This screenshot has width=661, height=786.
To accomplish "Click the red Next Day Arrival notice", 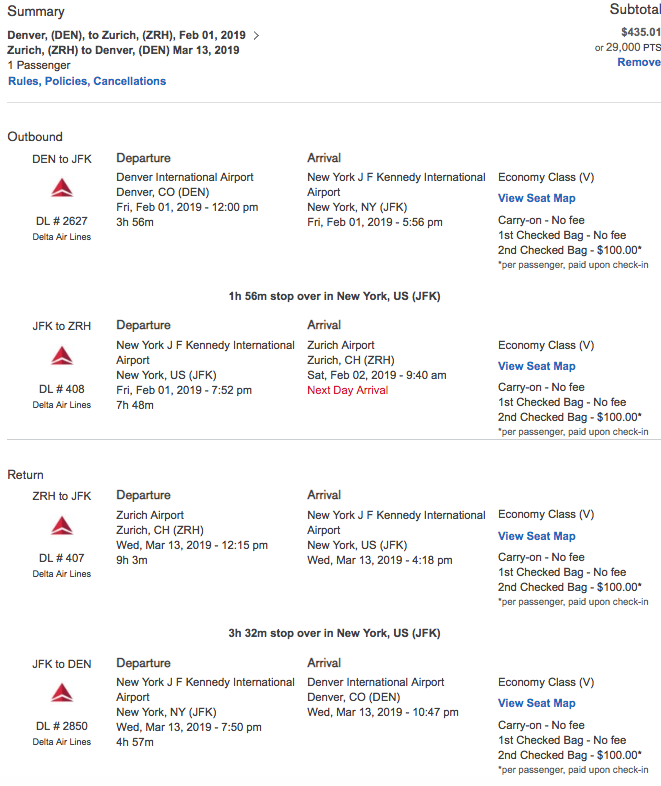I will click(347, 390).
